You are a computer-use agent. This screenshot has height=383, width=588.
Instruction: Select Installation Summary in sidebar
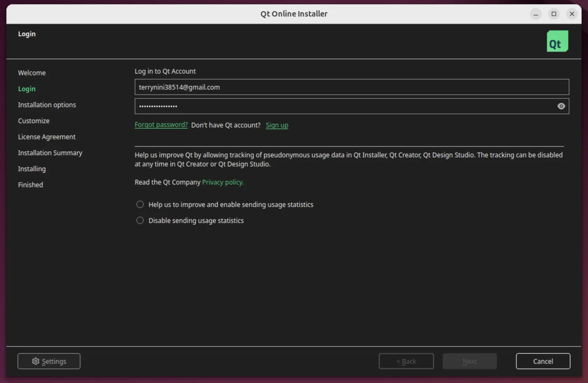click(50, 153)
